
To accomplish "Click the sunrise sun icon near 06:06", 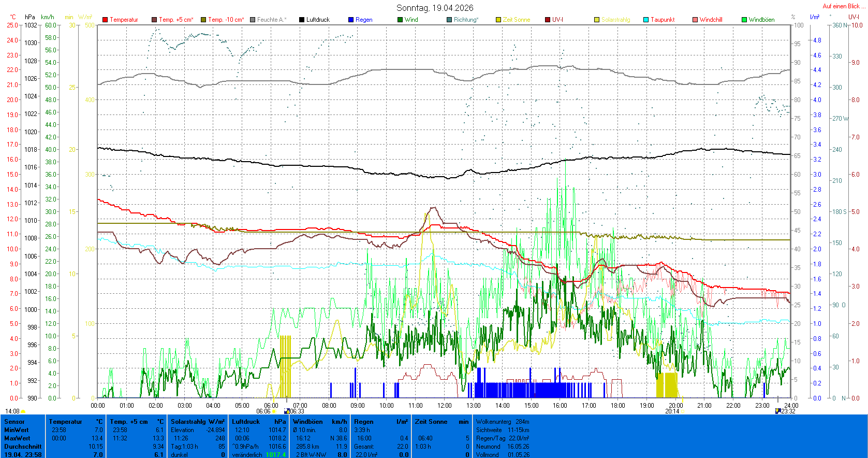I will [274, 411].
